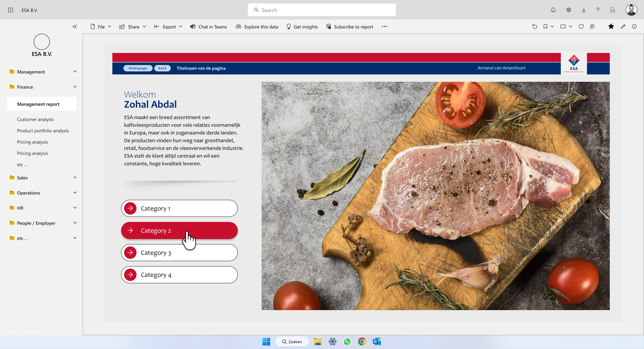Open the report info icon
The width and height of the screenshot is (644, 349).
click(x=634, y=26)
